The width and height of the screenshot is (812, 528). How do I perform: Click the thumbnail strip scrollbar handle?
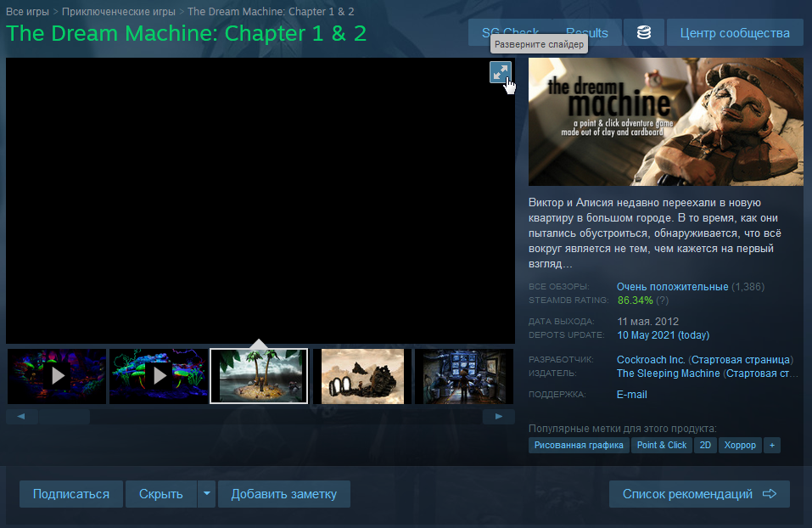pyautogui.click(x=64, y=417)
